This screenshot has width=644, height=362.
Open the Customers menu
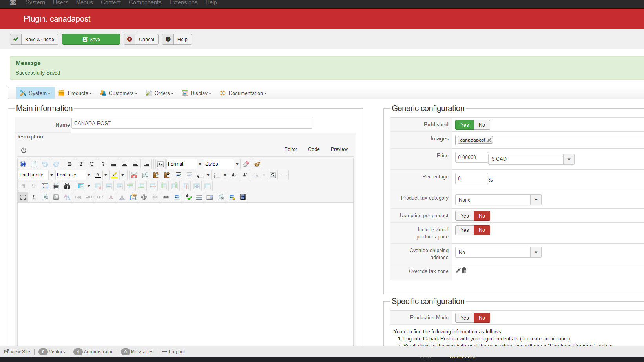[x=119, y=93]
